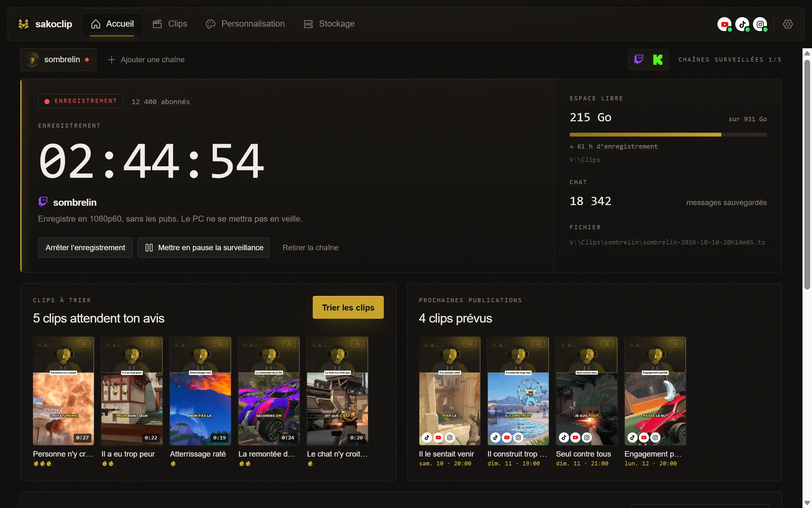
Task: Click the Trier les clips button
Action: pos(348,307)
